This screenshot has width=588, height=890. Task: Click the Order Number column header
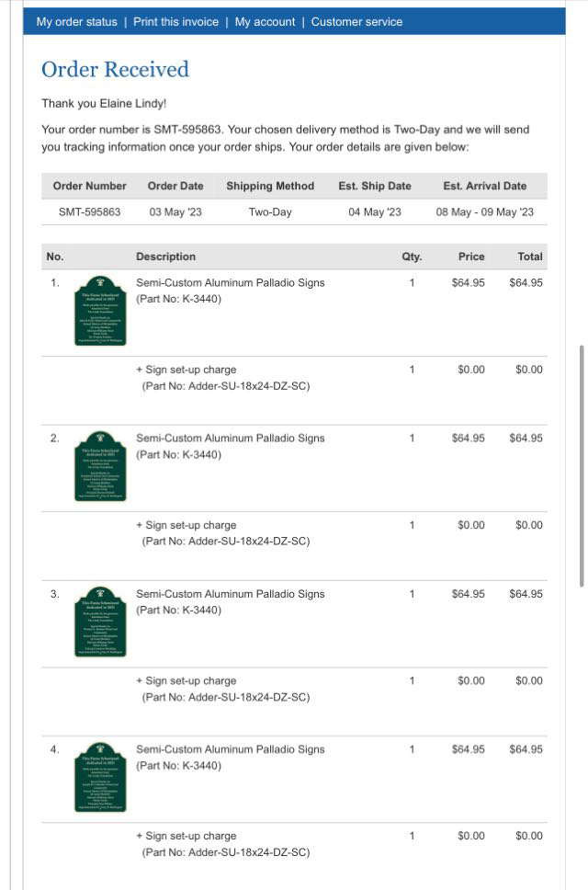point(89,186)
